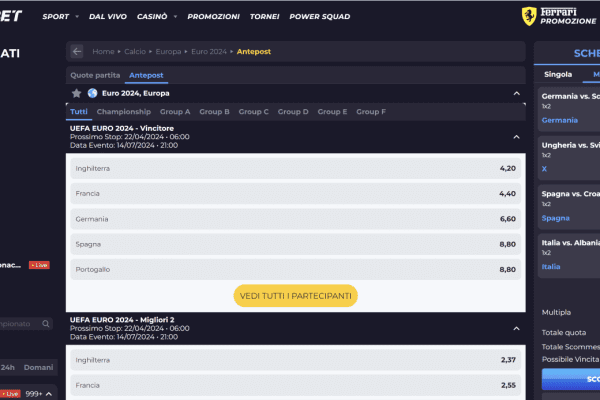Viewport: 600px width, 400px height.
Task: Click the Euro 2024 breadcrumb link
Action: click(x=209, y=51)
